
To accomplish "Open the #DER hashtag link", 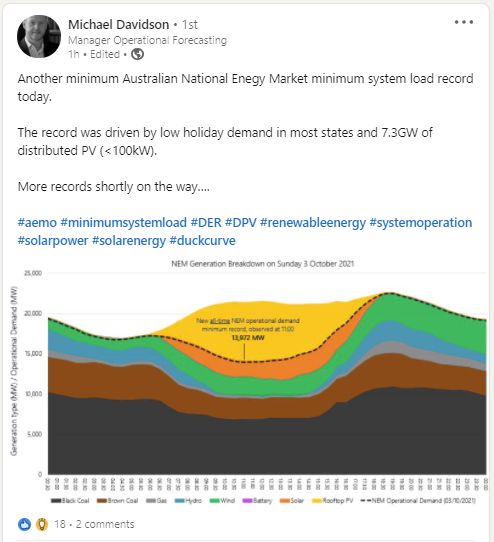I will [x=206, y=222].
